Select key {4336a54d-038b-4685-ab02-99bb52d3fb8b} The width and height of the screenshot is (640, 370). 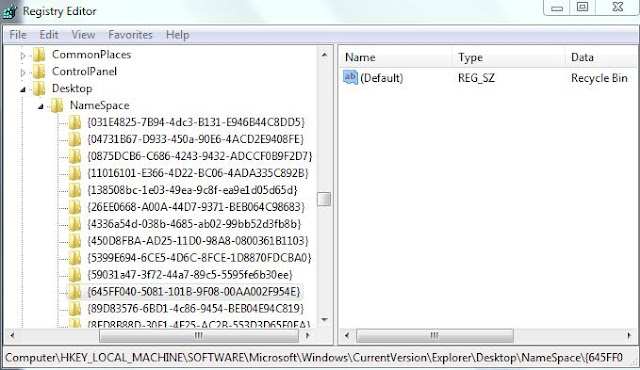[x=194, y=224]
